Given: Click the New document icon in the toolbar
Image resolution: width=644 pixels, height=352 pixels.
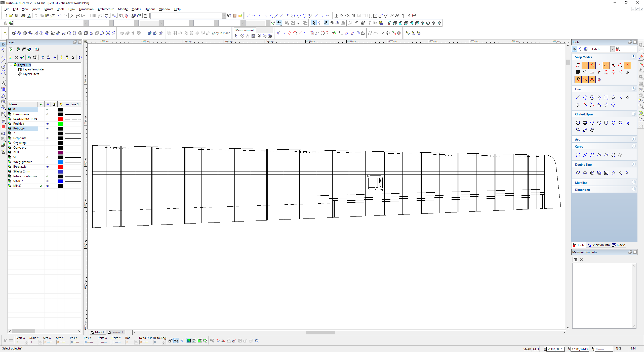Looking at the screenshot, I should click(5, 16).
